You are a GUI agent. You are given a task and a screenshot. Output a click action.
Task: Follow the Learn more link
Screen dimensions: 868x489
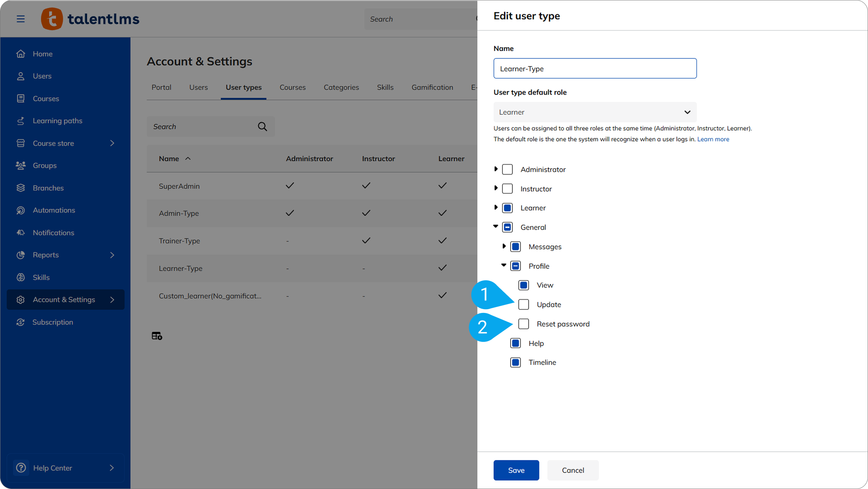tap(713, 139)
